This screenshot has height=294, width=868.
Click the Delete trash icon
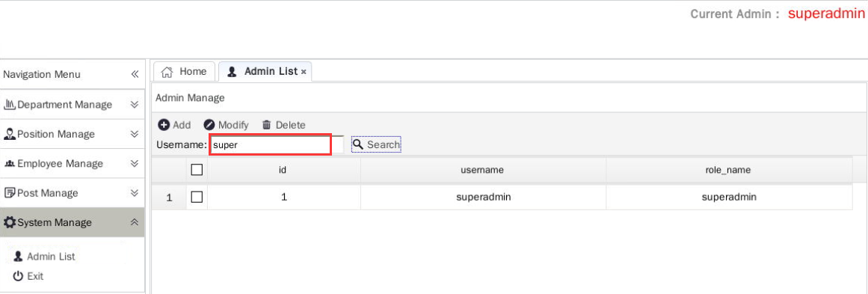tap(267, 125)
